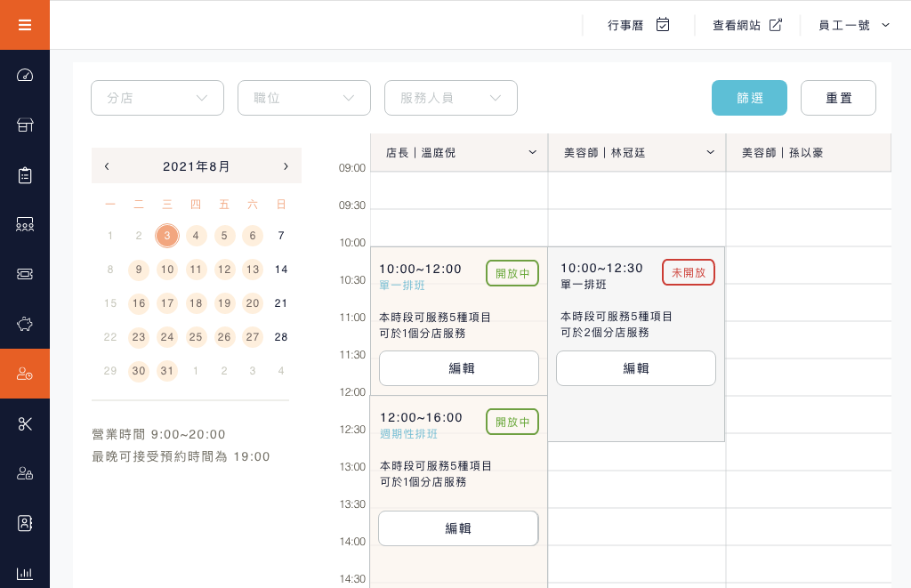This screenshot has height=588, width=911.
Task: Open the scissors services sidebar icon
Action: [x=24, y=423]
